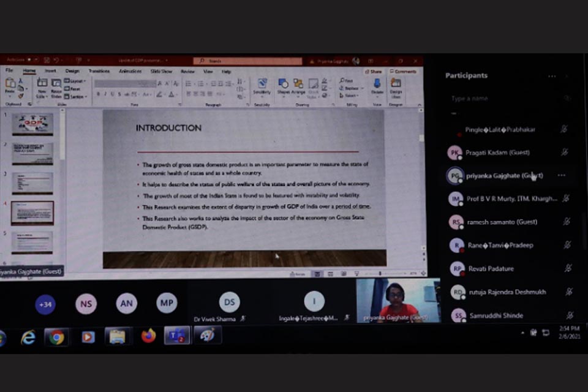Toggle Bold formatting
The image size is (588, 392).
[98, 94]
